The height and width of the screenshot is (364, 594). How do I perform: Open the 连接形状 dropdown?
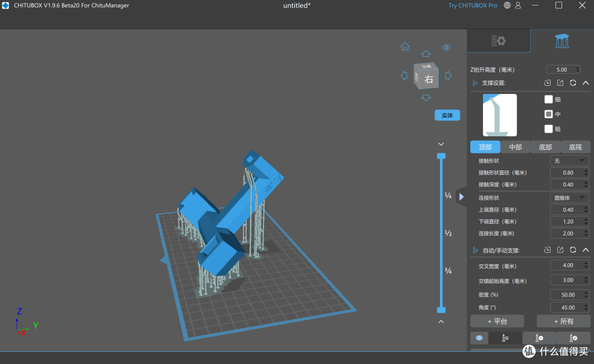click(x=569, y=198)
